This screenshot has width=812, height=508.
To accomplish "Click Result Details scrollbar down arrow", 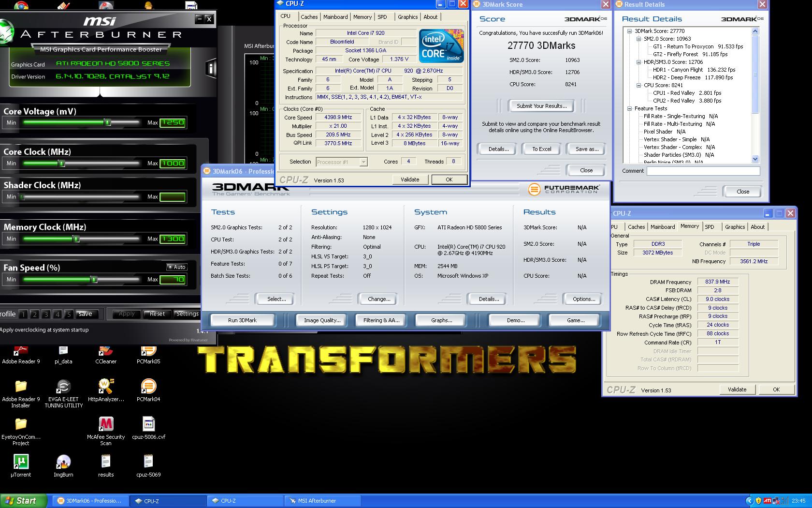I will [755, 159].
